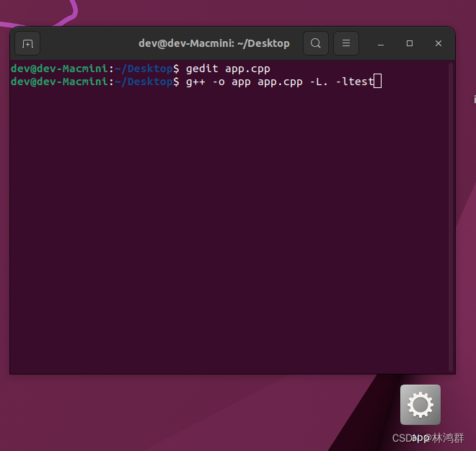Image resolution: width=476 pixels, height=451 pixels.
Task: Close the terminal window
Action: click(438, 43)
